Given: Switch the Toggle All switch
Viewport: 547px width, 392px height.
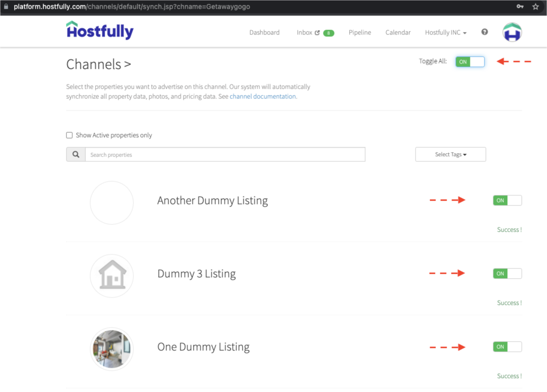Looking at the screenshot, I should click(x=470, y=62).
